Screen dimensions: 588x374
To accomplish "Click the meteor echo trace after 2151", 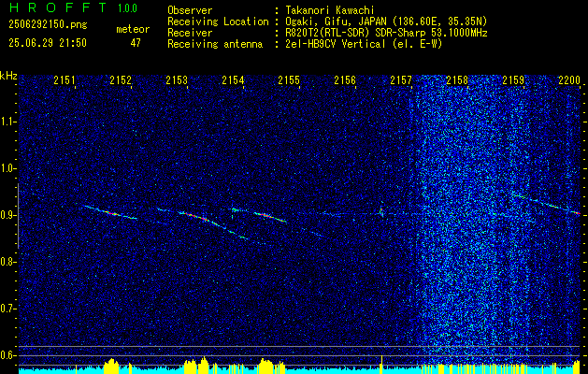I will (x=110, y=212).
